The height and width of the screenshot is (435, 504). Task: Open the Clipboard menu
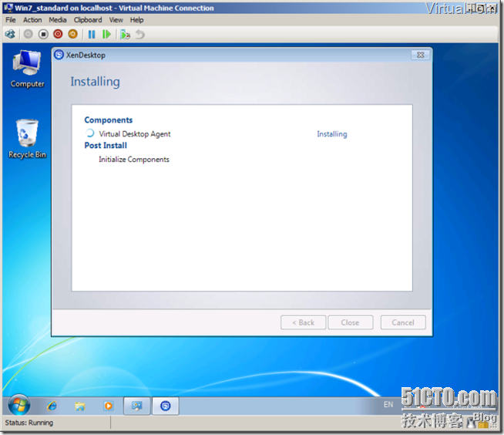[88, 20]
